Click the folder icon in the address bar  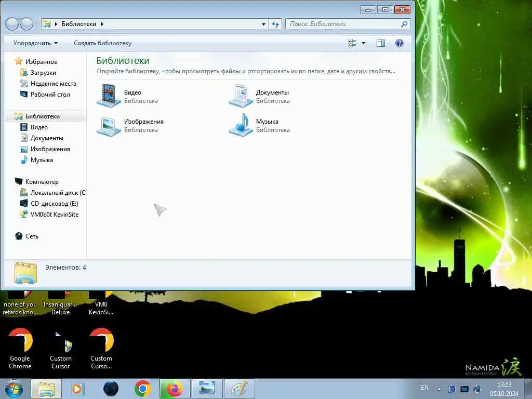[x=47, y=24]
